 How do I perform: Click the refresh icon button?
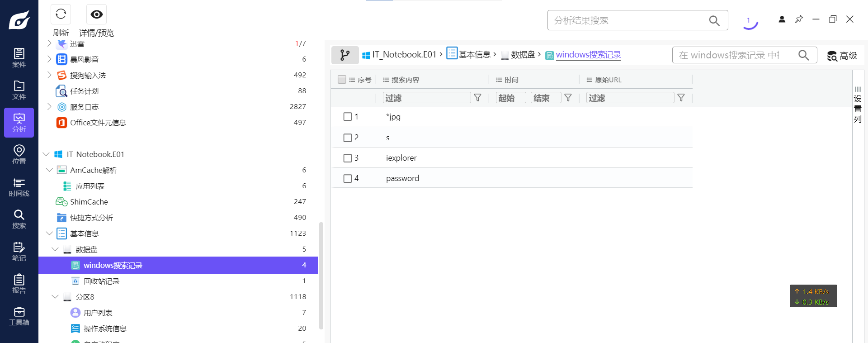coord(61,14)
